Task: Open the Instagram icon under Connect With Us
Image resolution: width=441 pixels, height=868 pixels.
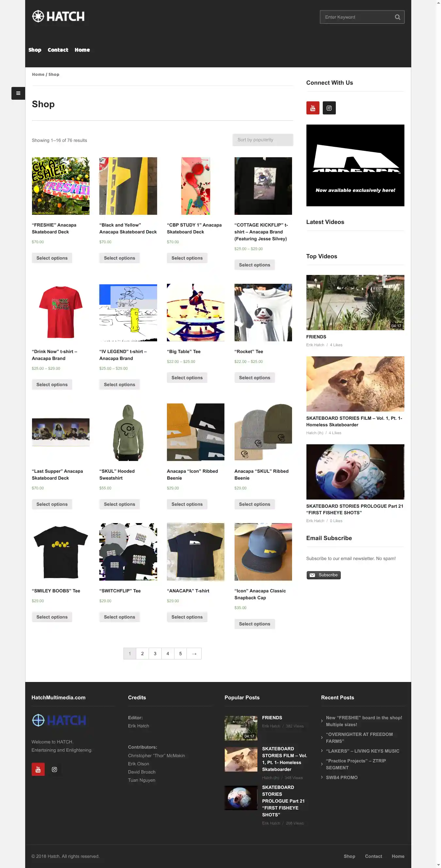Action: point(329,108)
